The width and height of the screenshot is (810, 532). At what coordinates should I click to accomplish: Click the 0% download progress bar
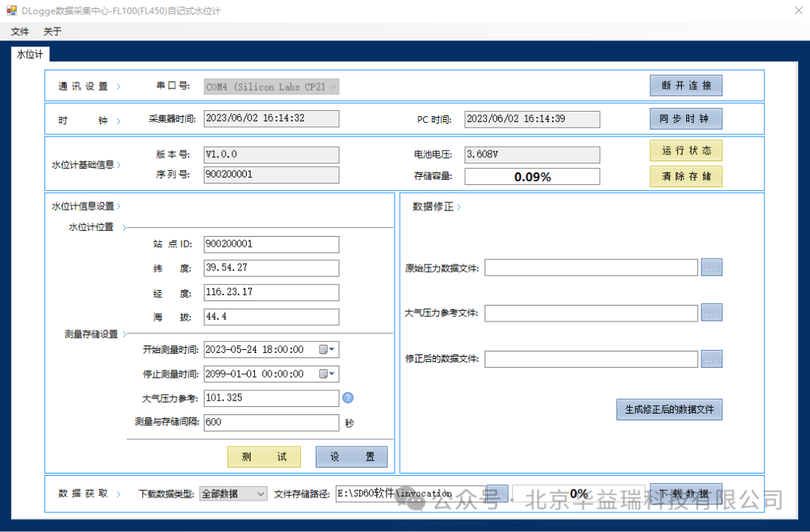click(x=579, y=493)
